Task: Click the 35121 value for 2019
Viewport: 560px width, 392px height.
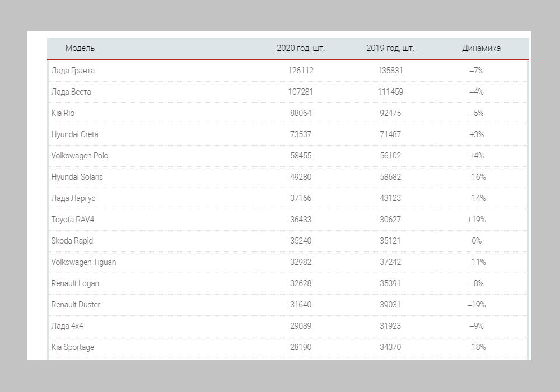Action: [390, 241]
